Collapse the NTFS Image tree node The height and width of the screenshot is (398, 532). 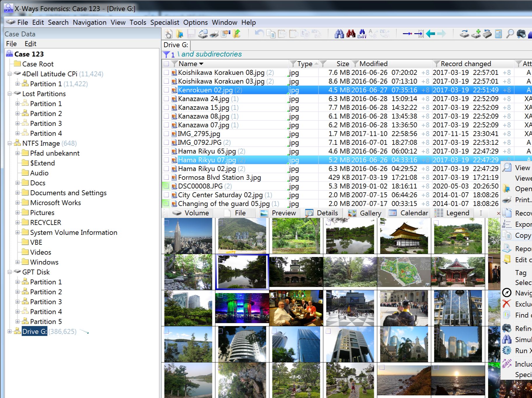pos(10,143)
